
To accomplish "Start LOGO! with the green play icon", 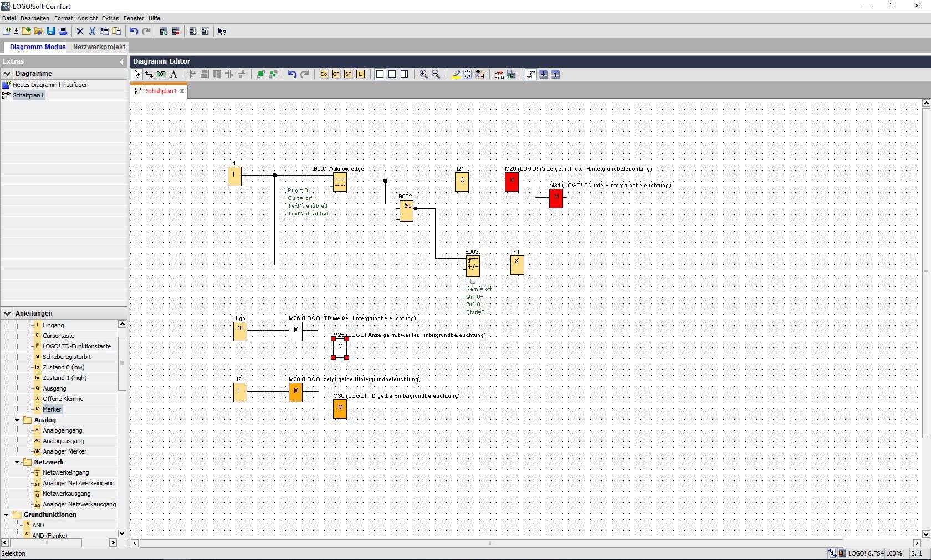I will pos(163,31).
